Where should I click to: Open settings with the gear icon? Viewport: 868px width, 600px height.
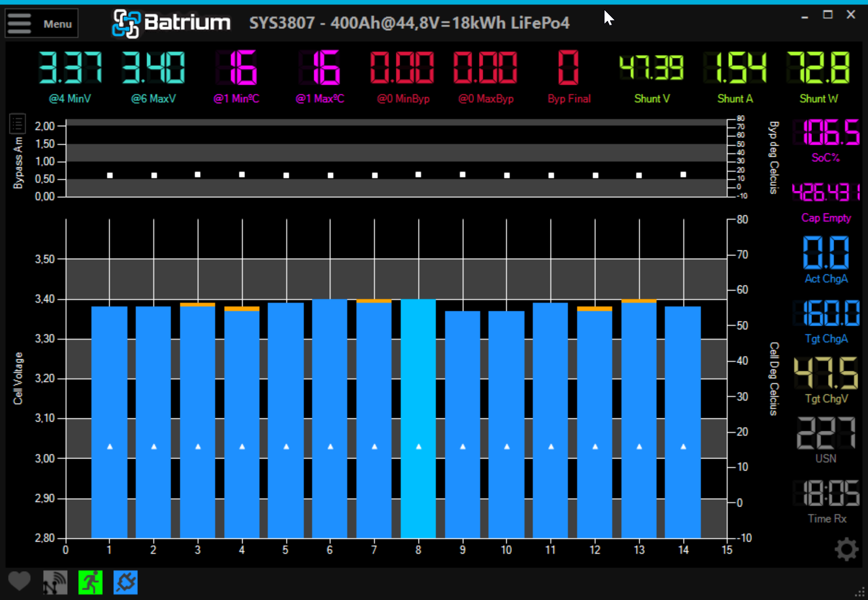846,549
